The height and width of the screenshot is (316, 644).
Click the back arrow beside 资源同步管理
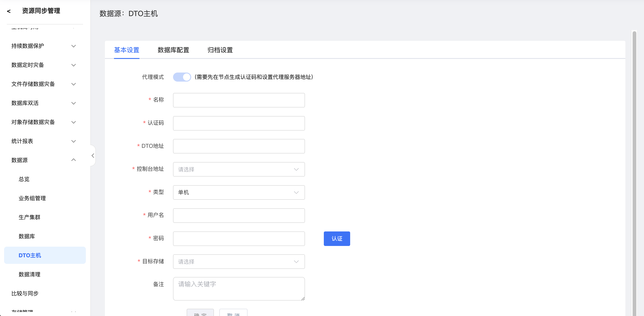(9, 11)
